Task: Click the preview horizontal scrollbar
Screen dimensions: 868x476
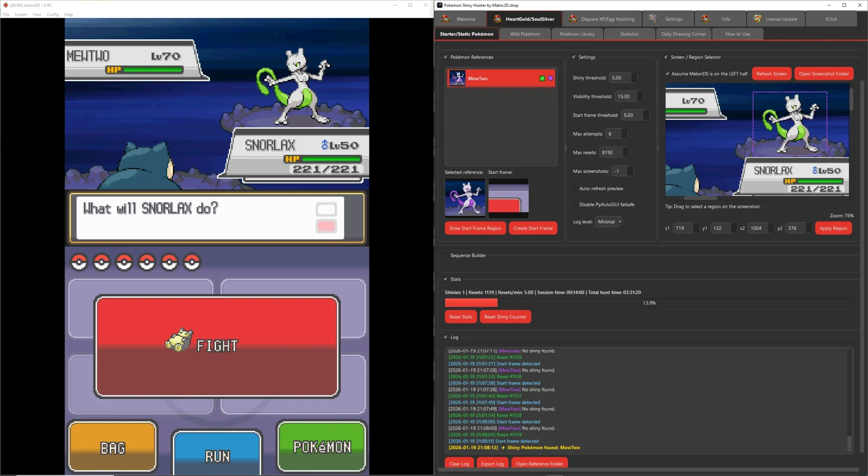Action: pyautogui.click(x=700, y=198)
